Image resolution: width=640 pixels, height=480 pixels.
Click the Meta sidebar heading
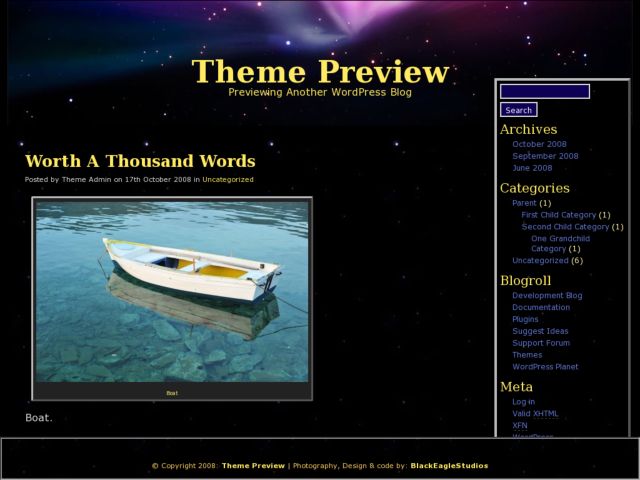click(516, 387)
